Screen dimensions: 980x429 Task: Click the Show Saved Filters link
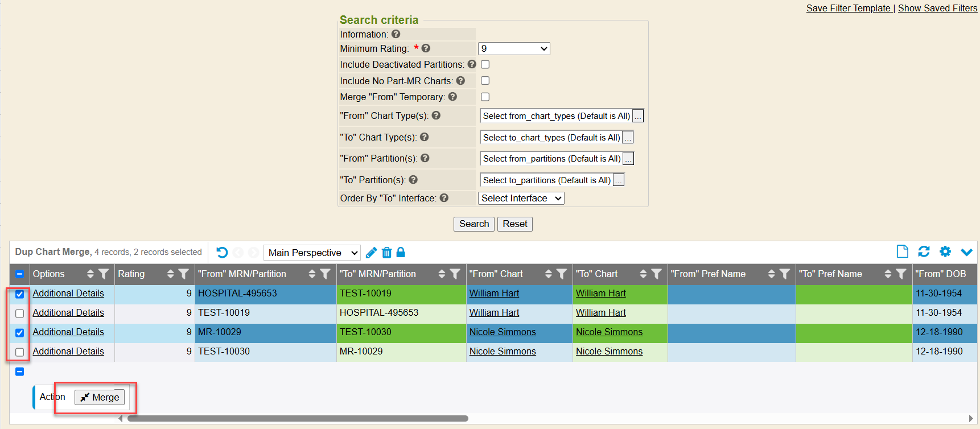pos(937,8)
